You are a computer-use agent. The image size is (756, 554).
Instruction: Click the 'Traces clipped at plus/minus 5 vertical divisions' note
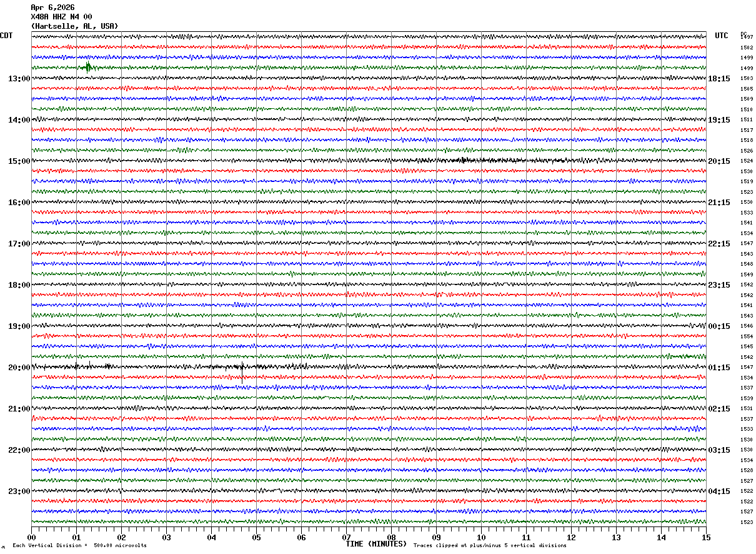[490, 545]
